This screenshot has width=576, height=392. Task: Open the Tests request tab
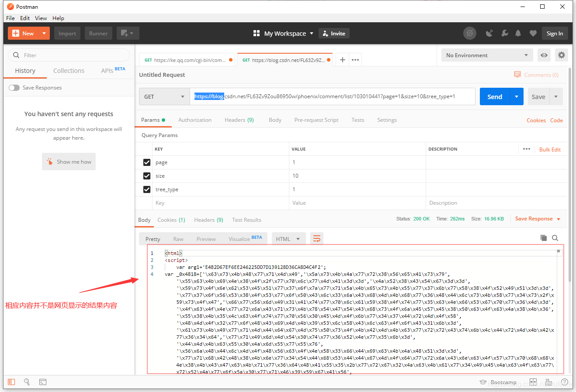[357, 120]
